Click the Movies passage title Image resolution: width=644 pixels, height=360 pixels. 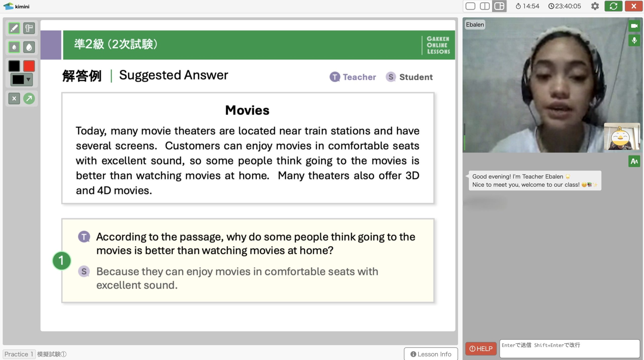(247, 110)
